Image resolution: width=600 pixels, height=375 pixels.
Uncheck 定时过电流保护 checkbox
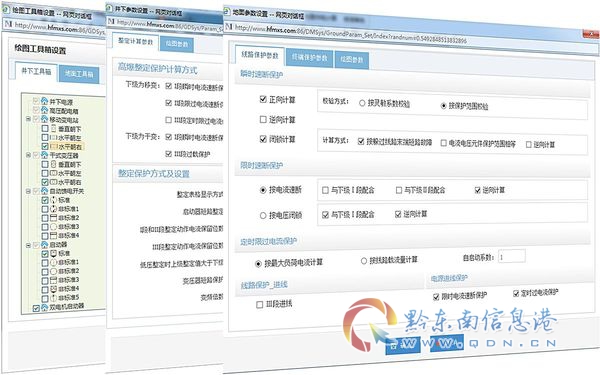click(516, 293)
